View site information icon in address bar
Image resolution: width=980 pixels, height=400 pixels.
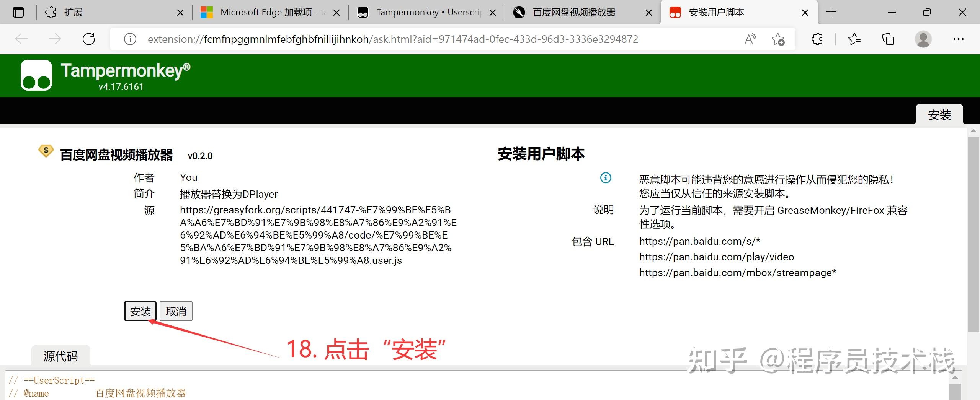click(x=130, y=39)
